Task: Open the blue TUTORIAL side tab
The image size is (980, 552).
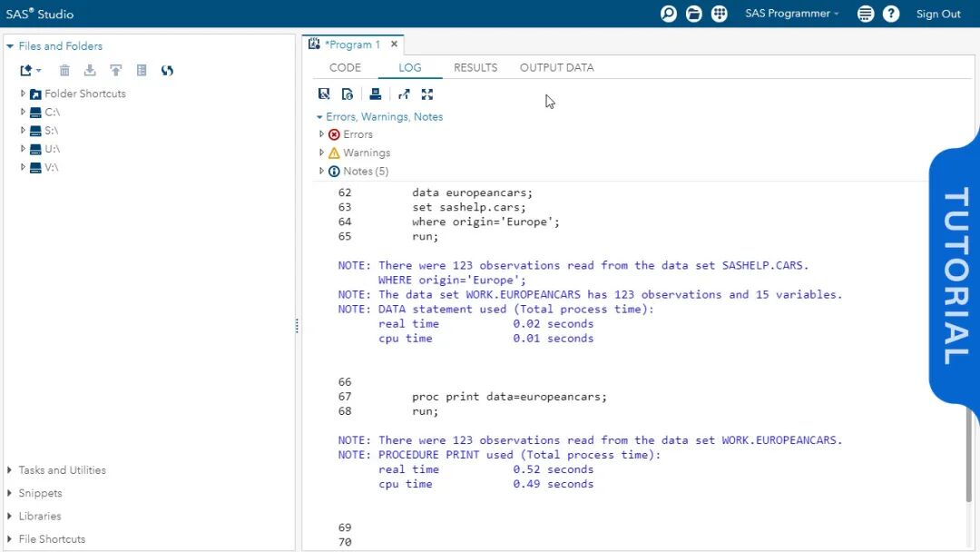Action: pyautogui.click(x=955, y=275)
